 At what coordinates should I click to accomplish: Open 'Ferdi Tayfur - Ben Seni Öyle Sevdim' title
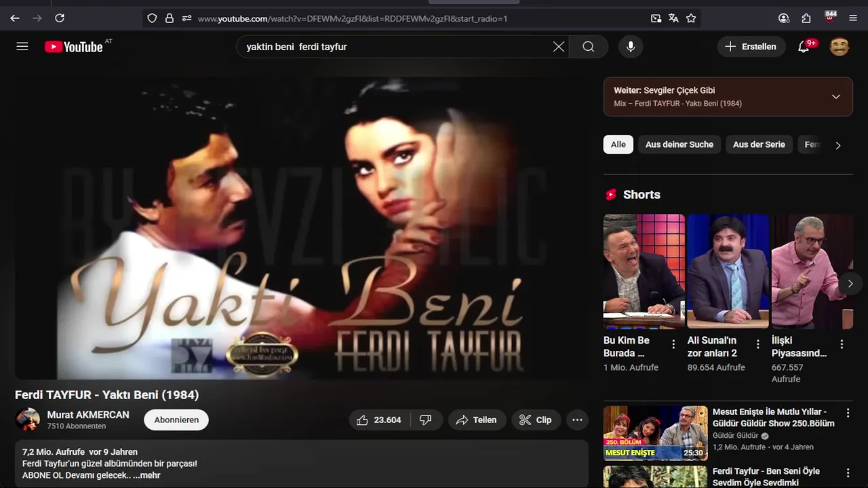tap(766, 476)
